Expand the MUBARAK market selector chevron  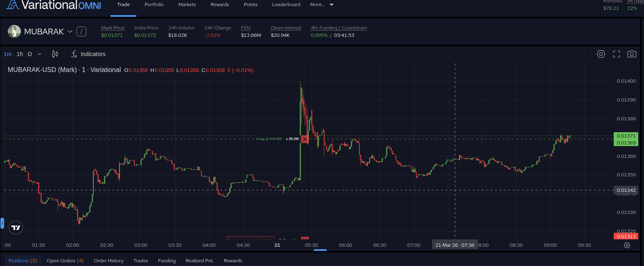point(70,32)
